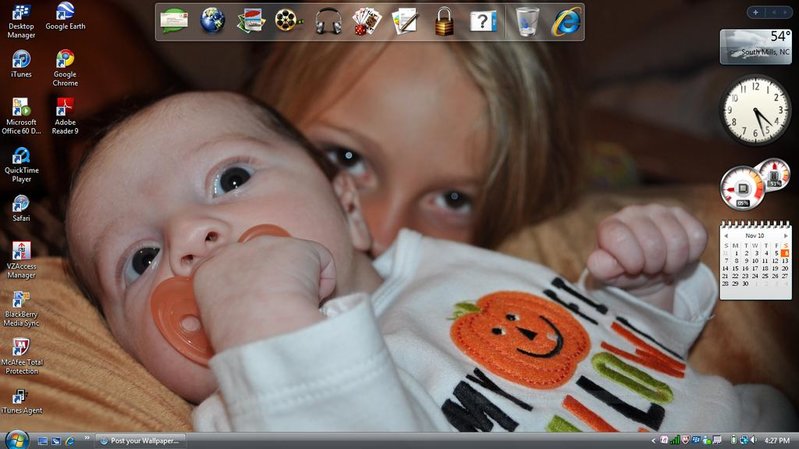Click the sidebar previous gadgets arrow
The height and width of the screenshot is (449, 799).
[x=774, y=12]
